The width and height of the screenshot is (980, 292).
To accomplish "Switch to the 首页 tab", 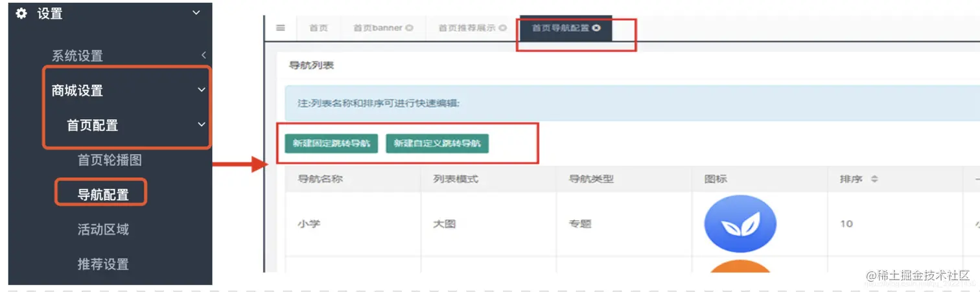I will (318, 28).
